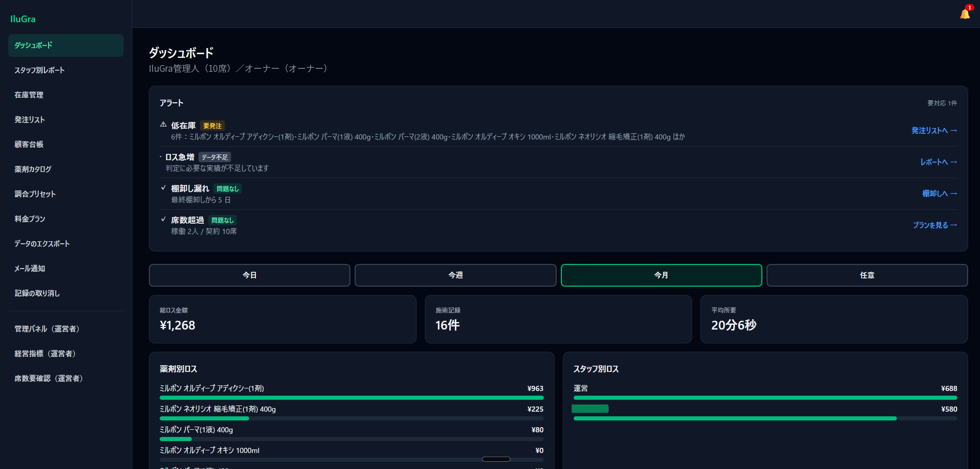This screenshot has height=469, width=980.
Task: Click the スタッフ別ロス section heading
Action: [x=596, y=369]
